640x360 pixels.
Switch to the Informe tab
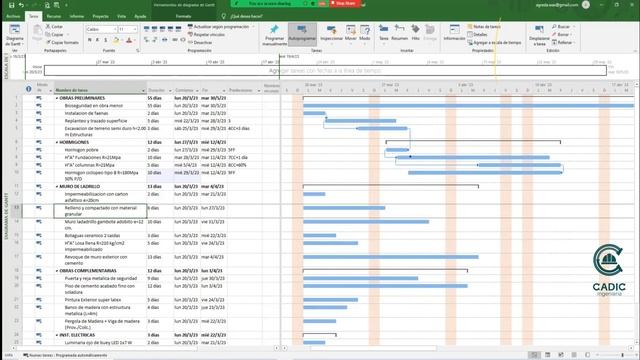76,16
